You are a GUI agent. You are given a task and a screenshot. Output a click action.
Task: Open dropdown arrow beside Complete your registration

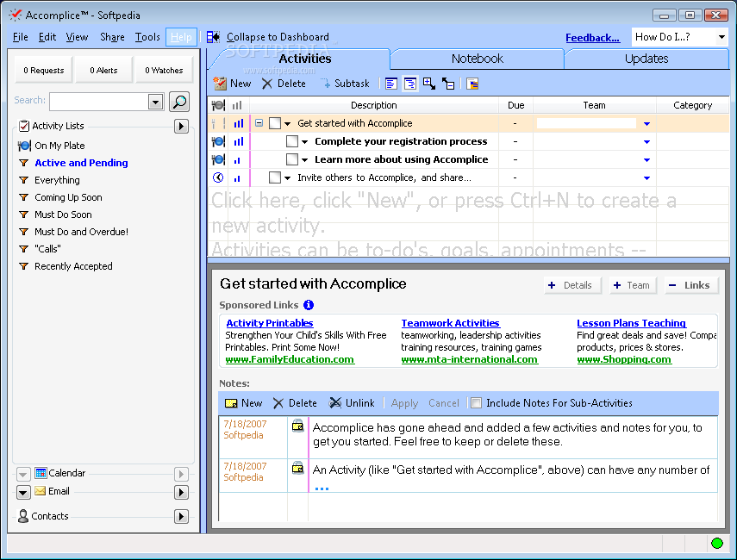tap(305, 142)
